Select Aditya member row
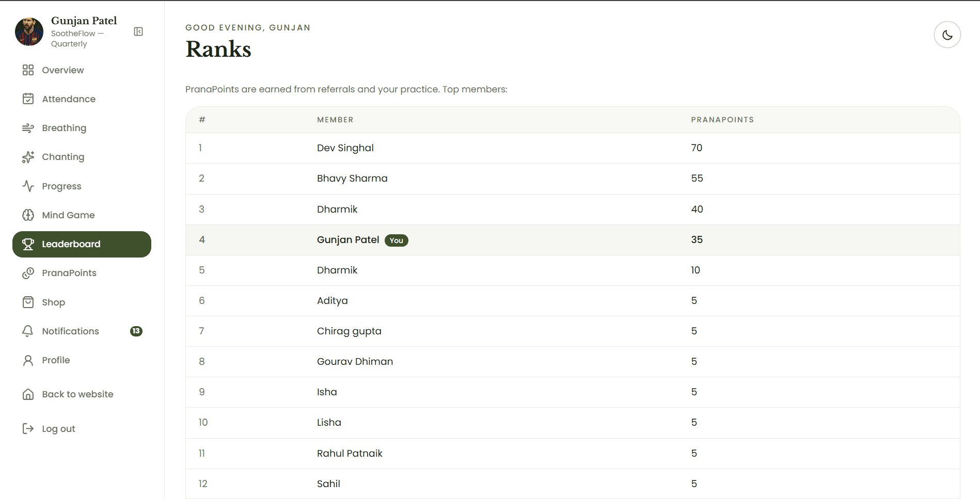The image size is (980, 499). 573,301
